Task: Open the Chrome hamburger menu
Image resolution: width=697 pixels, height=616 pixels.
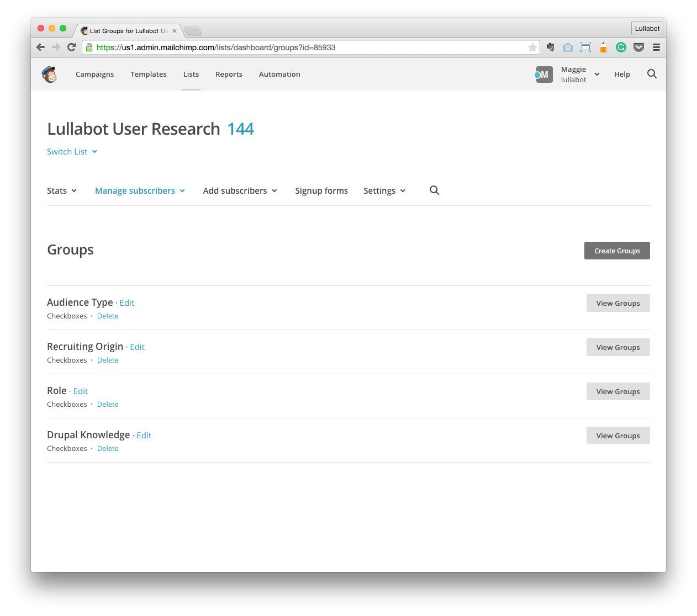Action: tap(656, 47)
